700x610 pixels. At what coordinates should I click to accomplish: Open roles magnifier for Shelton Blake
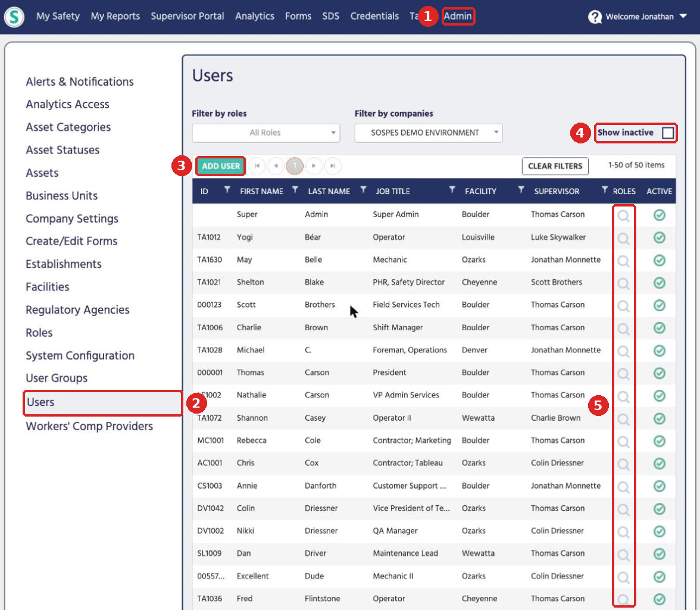624,283
